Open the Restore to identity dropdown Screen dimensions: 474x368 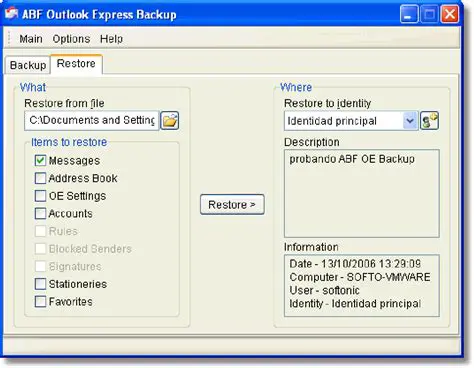point(410,121)
